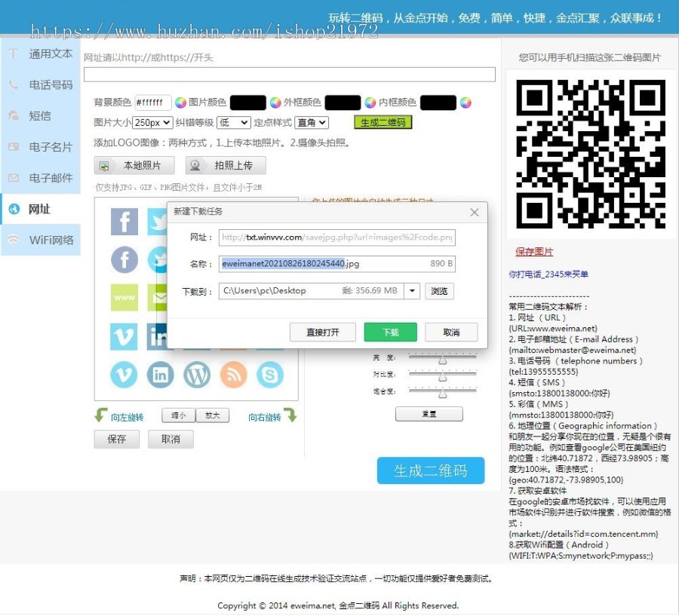Click the text {WIFI:T:WPA;S:mynetwork;P:mypass;;}
The height and width of the screenshot is (616, 679).
[581, 556]
